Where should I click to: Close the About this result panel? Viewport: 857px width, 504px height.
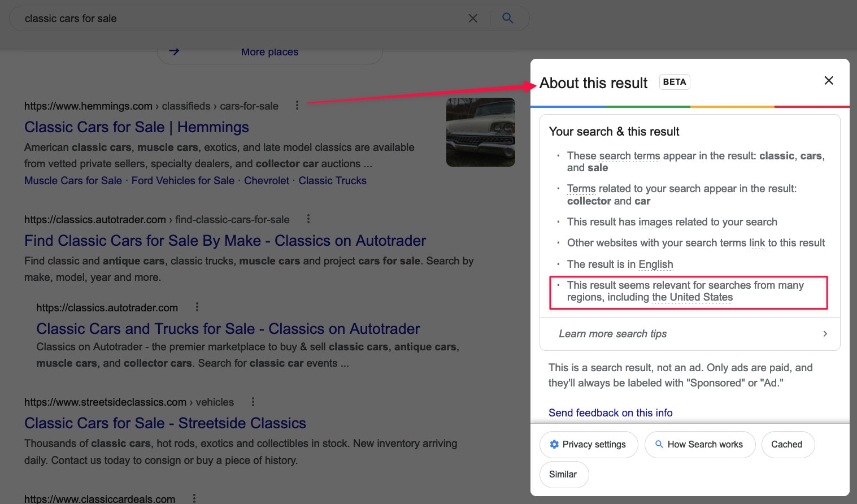click(x=828, y=81)
